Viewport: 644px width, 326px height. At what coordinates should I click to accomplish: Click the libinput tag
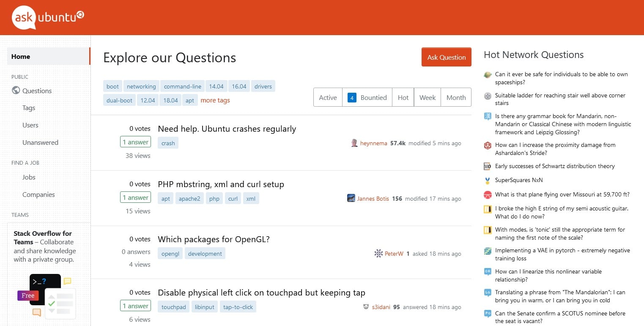coord(205,307)
